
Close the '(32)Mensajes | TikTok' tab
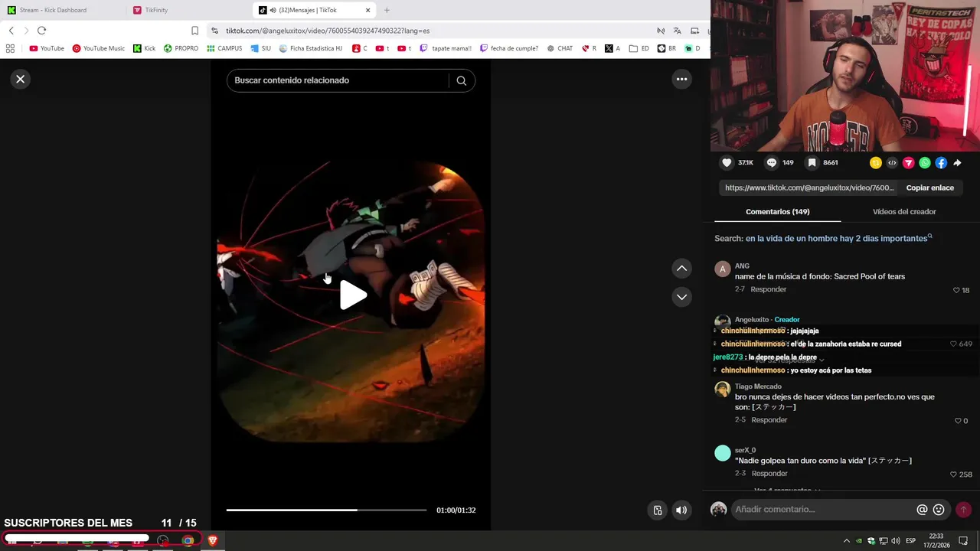(x=367, y=10)
